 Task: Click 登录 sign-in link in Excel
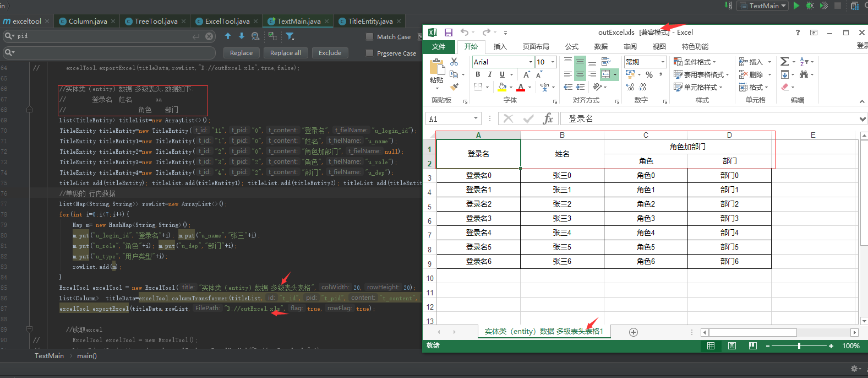pyautogui.click(x=862, y=46)
